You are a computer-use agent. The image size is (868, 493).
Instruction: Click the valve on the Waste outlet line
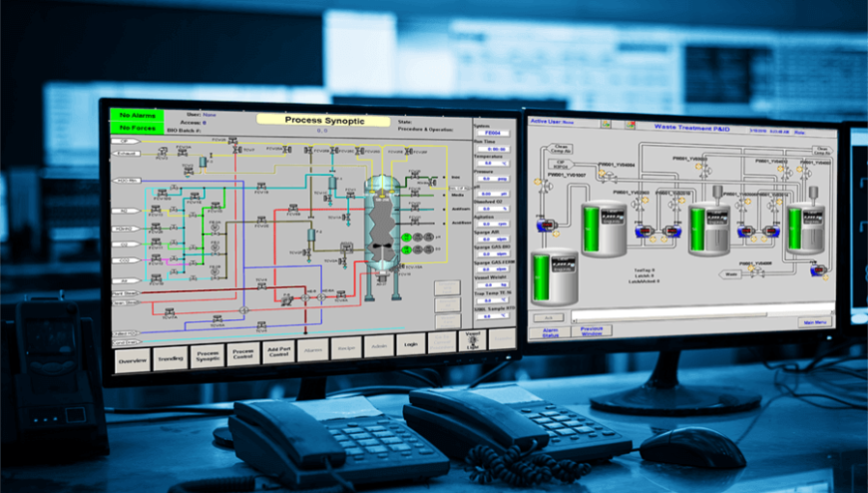(x=757, y=272)
